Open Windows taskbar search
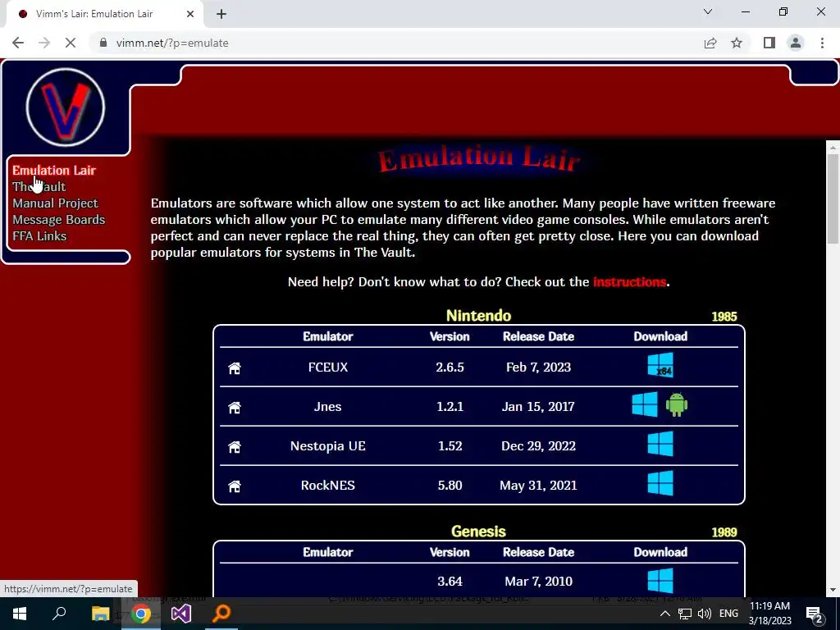Viewport: 840px width, 630px height. (59, 614)
